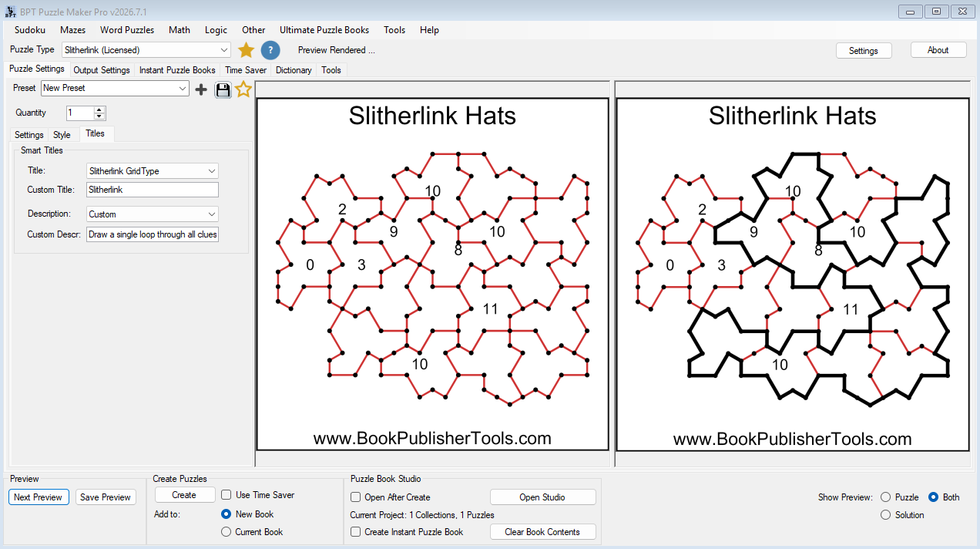The height and width of the screenshot is (549, 980).
Task: Switch to the Output Settings tab
Action: click(102, 70)
